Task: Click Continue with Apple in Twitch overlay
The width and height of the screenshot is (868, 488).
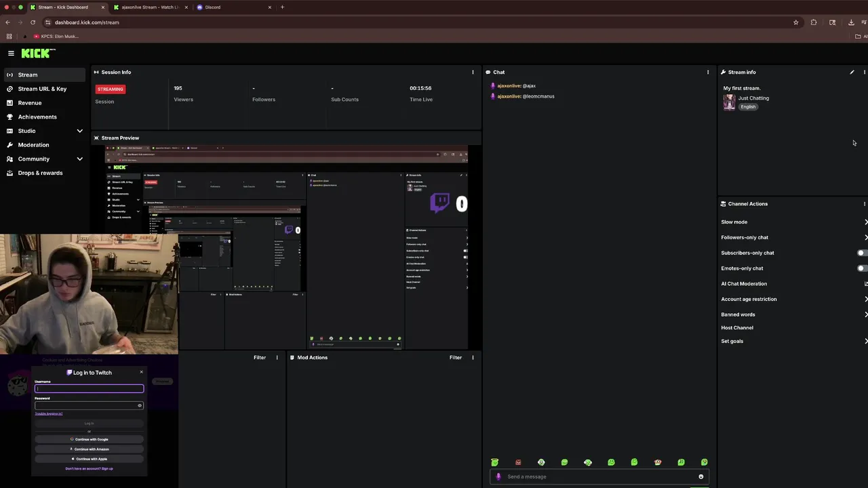Action: pyautogui.click(x=90, y=459)
